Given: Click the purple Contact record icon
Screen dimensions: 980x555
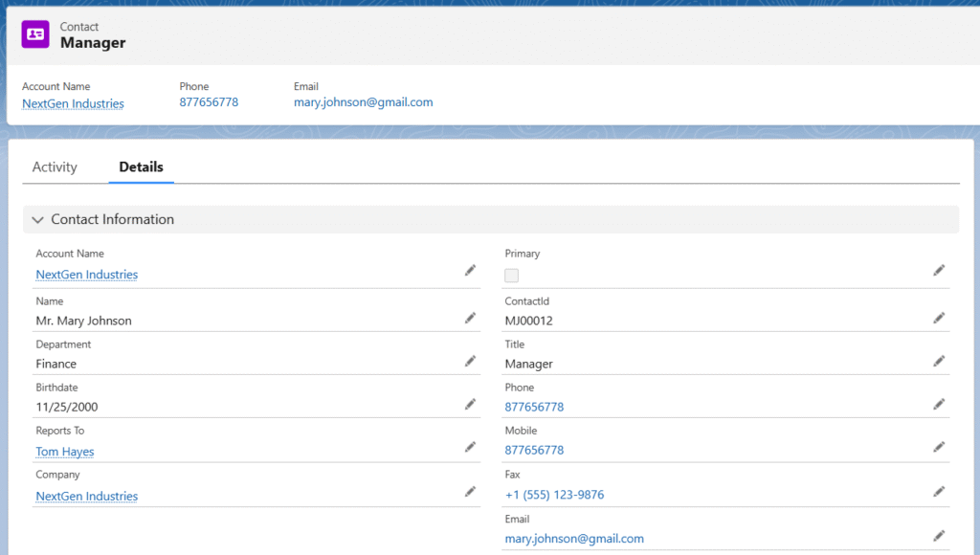Looking at the screenshot, I should 35,34.
